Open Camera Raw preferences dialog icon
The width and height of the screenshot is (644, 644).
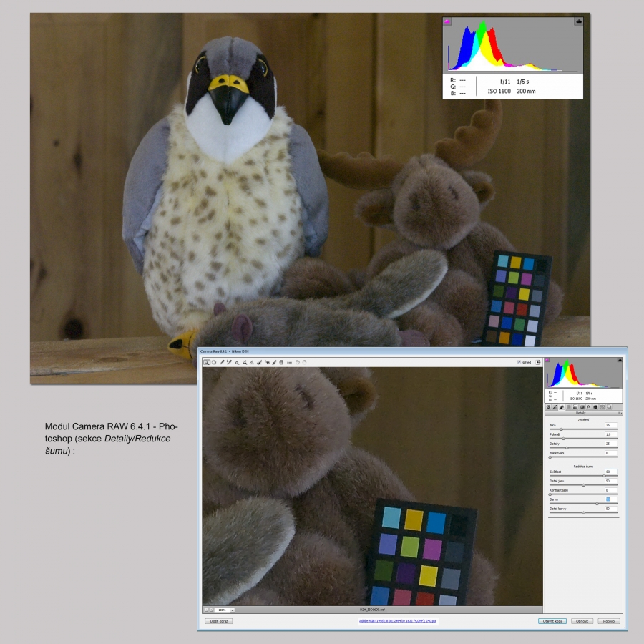click(x=290, y=362)
